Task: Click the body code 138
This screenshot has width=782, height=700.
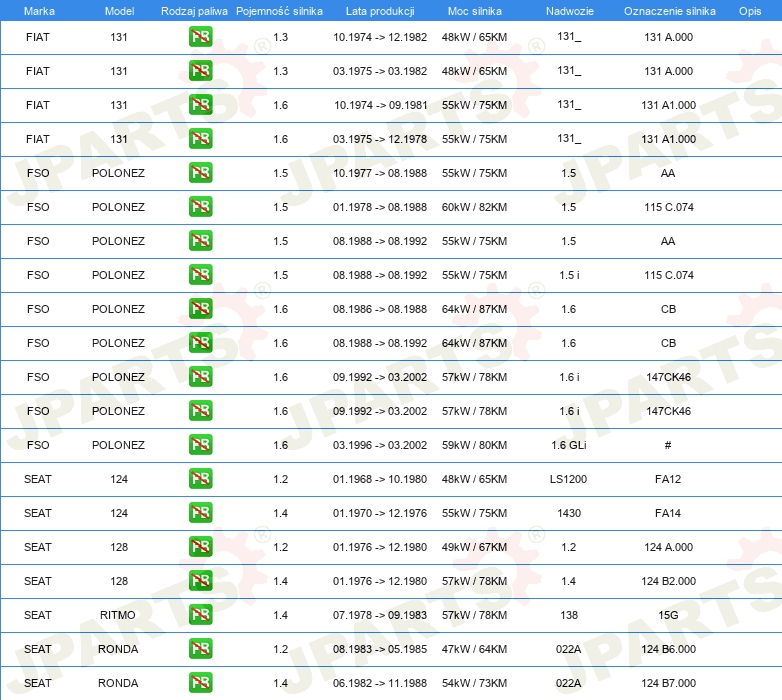Action: click(569, 615)
